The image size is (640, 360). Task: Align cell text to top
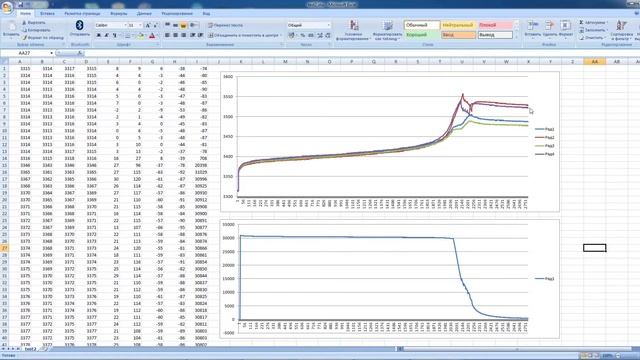click(x=168, y=25)
